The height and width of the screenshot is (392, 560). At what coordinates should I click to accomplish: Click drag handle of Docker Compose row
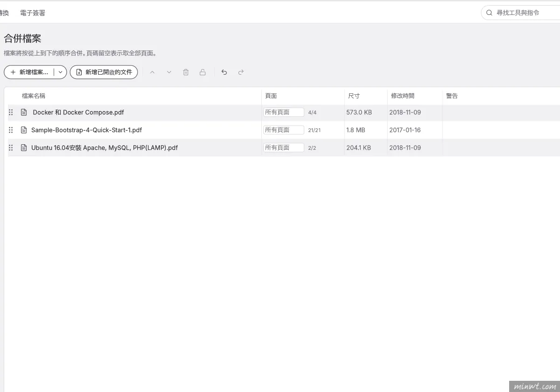tap(11, 112)
